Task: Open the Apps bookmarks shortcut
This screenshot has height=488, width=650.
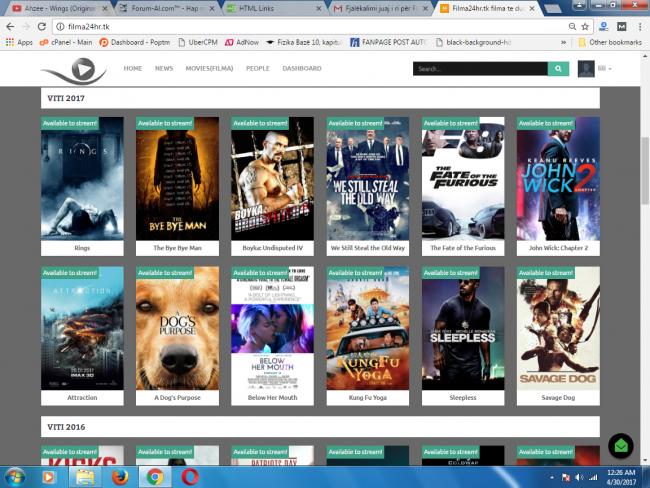Action: tap(19, 42)
